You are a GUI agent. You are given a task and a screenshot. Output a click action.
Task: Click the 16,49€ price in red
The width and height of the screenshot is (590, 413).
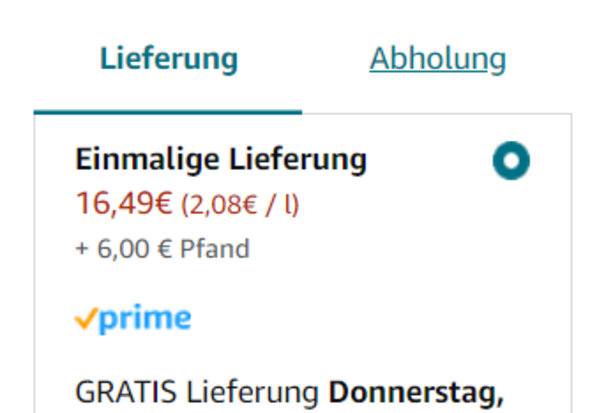124,203
